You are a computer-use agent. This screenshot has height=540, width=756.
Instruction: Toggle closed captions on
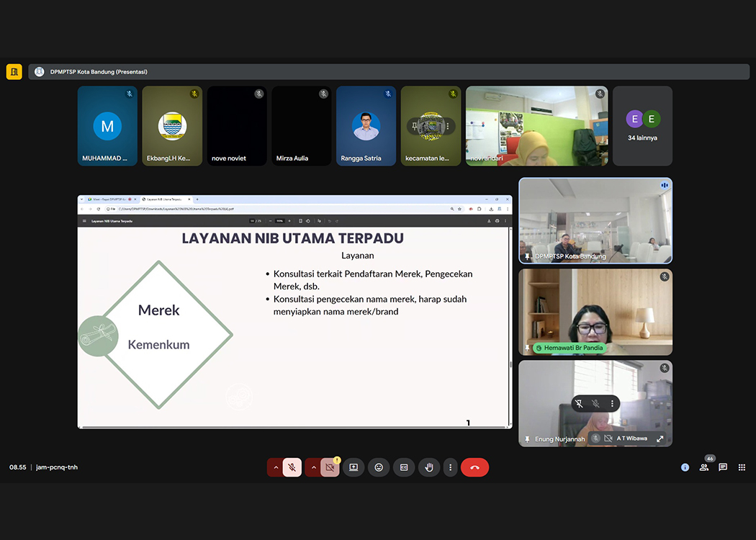pos(404,467)
